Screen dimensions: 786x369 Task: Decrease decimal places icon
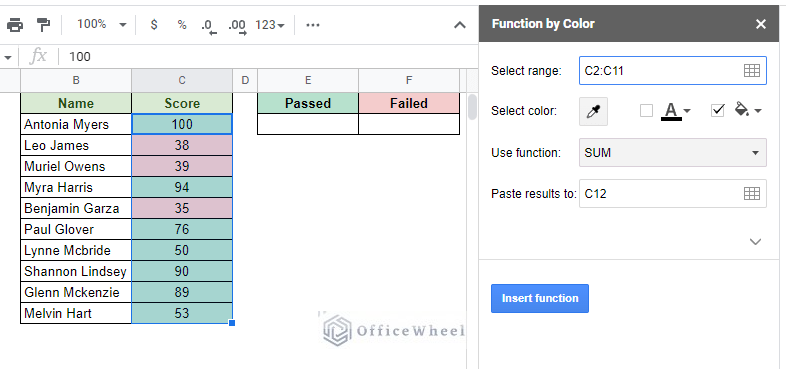[209, 26]
